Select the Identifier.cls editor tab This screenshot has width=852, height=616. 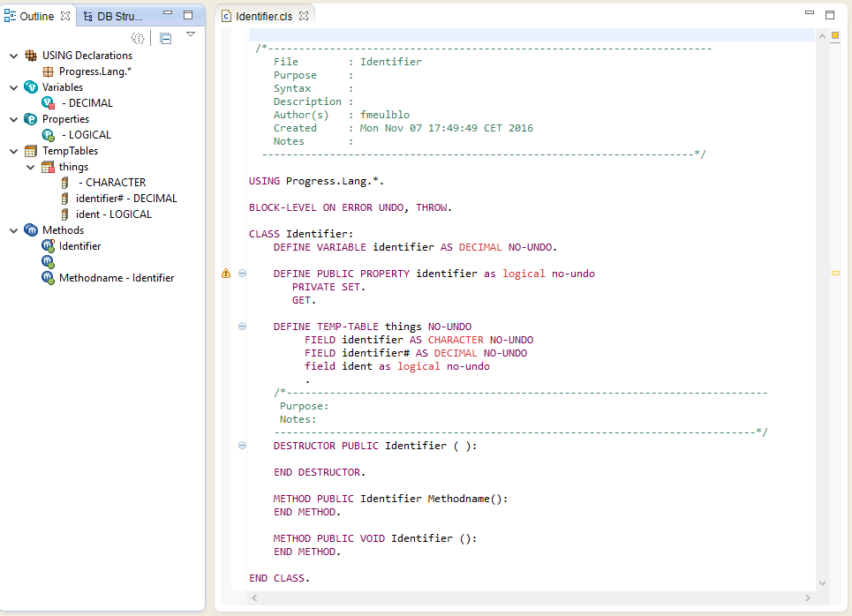265,15
